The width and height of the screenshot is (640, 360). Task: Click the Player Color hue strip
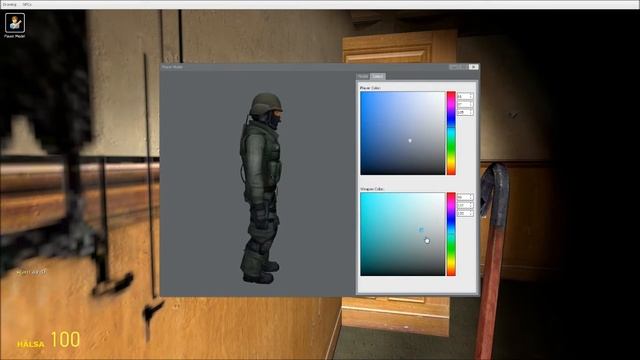[x=451, y=133]
